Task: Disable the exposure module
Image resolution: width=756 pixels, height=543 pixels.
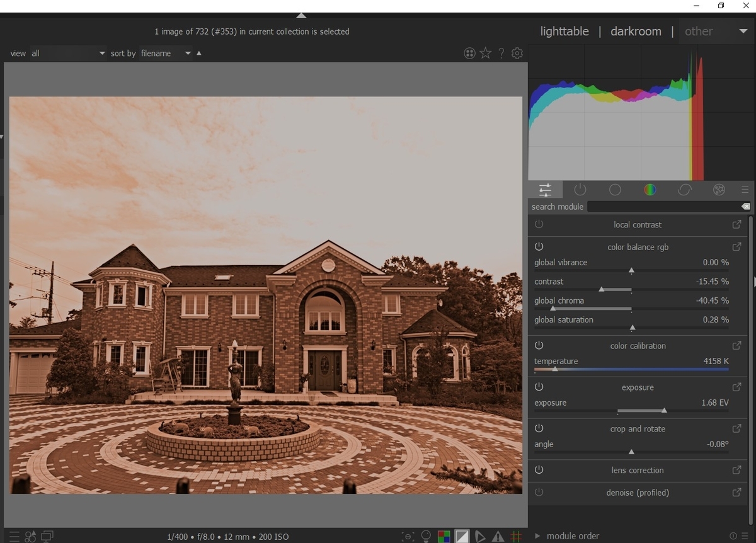Action: tap(539, 387)
